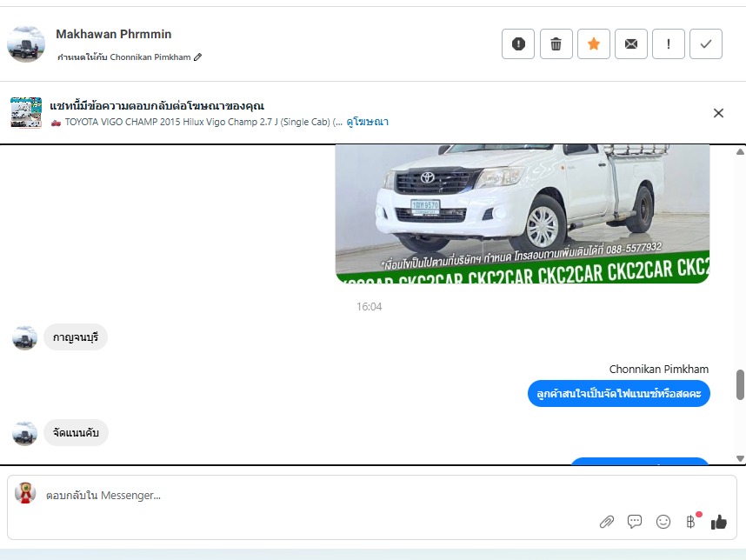This screenshot has width=746, height=560.
Task: Click page avatar in reply box
Action: click(x=25, y=493)
